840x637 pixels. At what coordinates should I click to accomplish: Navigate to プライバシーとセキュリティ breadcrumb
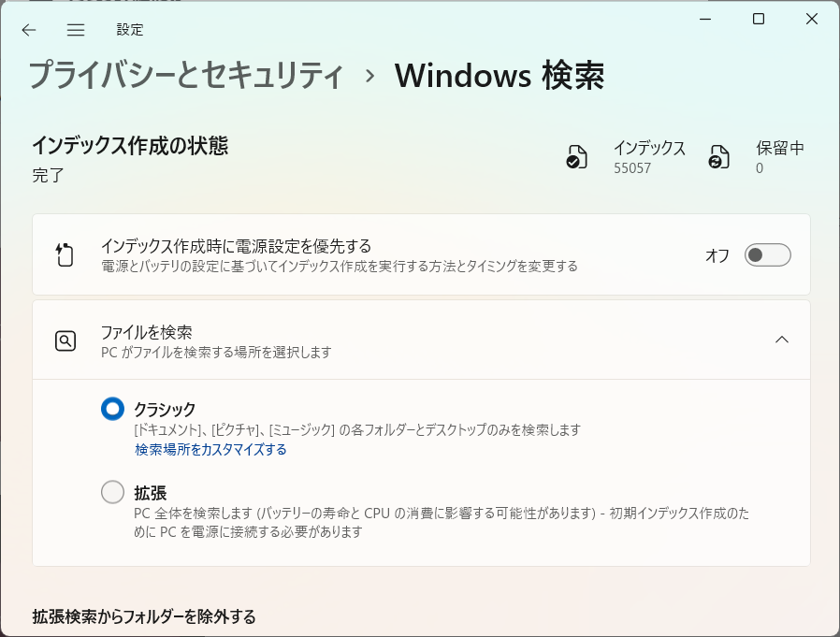coord(186,75)
